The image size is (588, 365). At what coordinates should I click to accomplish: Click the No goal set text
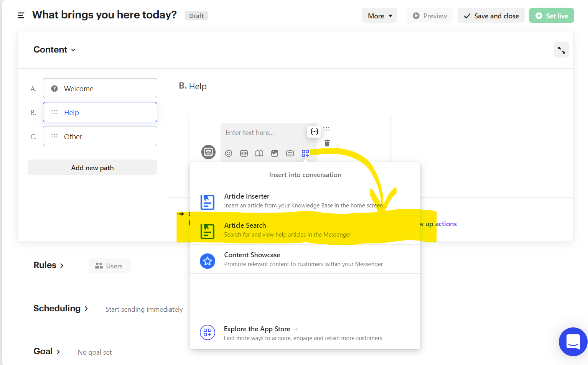tap(95, 352)
